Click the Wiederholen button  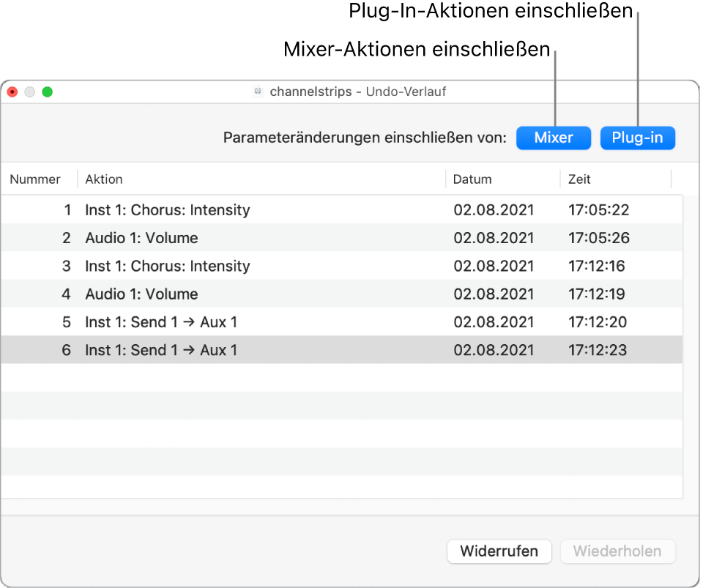618,551
